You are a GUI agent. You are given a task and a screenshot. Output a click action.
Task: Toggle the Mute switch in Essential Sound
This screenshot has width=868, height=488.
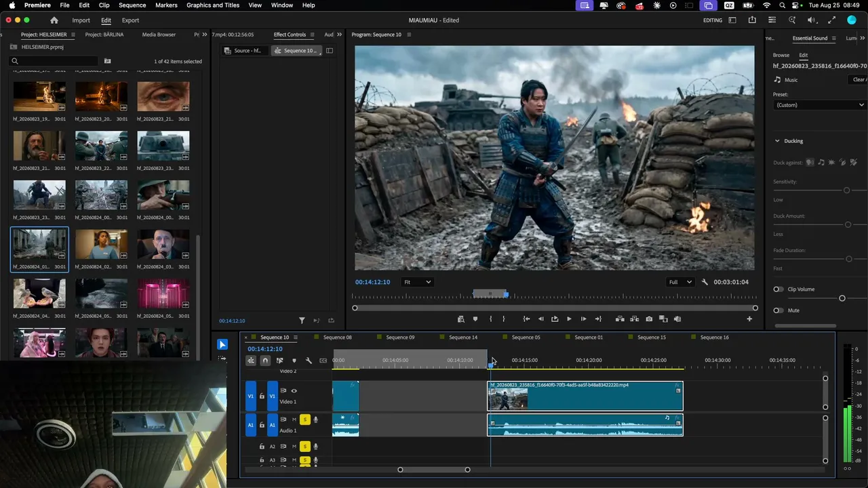(x=778, y=310)
